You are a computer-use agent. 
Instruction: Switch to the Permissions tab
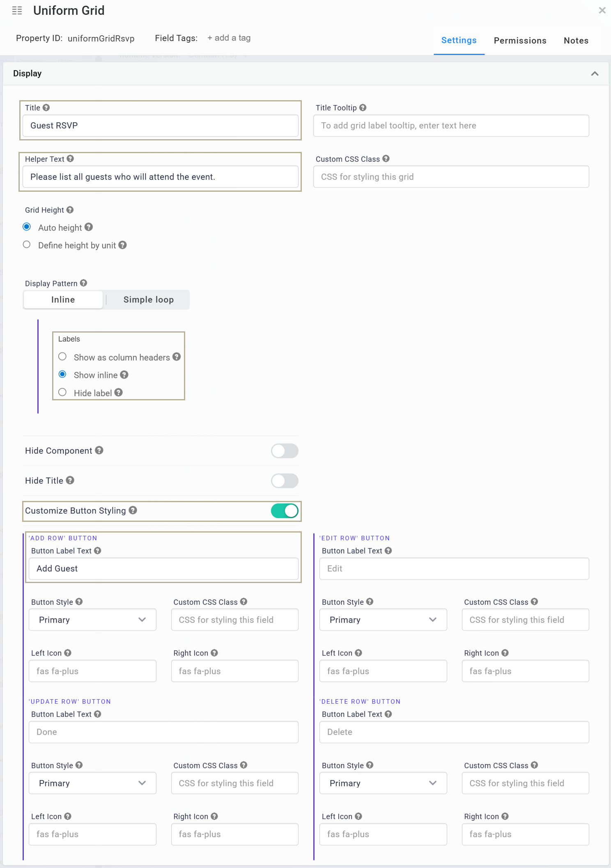(520, 41)
